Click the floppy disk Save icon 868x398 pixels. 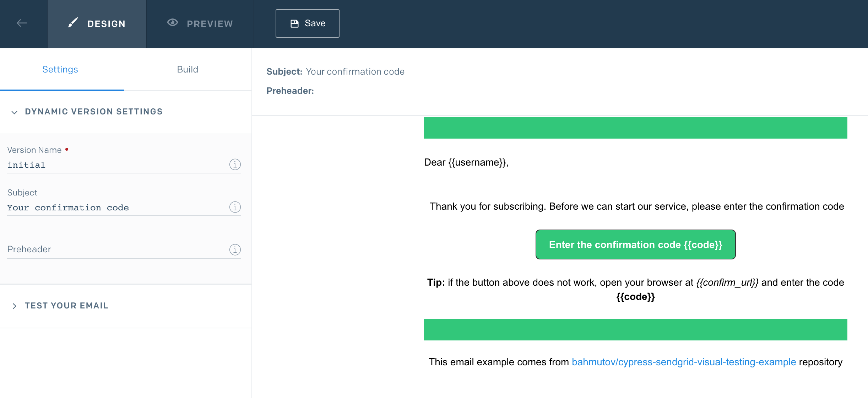pos(294,23)
